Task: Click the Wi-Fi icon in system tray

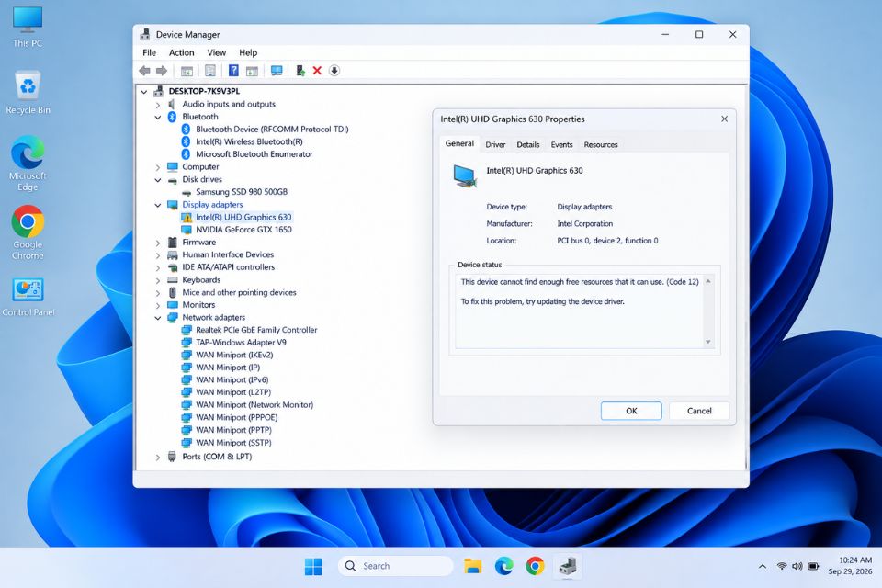Action: pyautogui.click(x=781, y=566)
